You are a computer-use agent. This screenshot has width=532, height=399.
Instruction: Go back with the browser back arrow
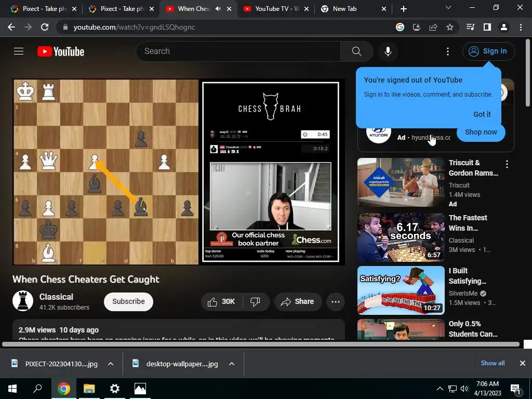pyautogui.click(x=11, y=27)
